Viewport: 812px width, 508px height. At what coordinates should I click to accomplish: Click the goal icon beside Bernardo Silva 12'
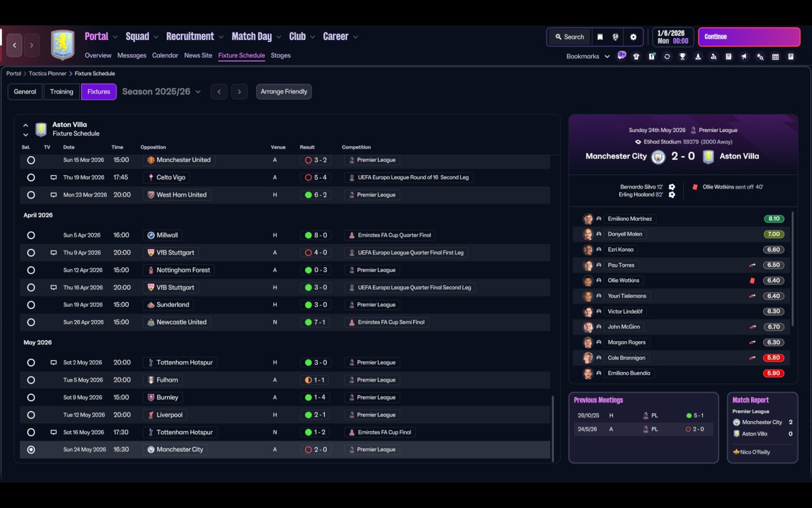click(672, 187)
